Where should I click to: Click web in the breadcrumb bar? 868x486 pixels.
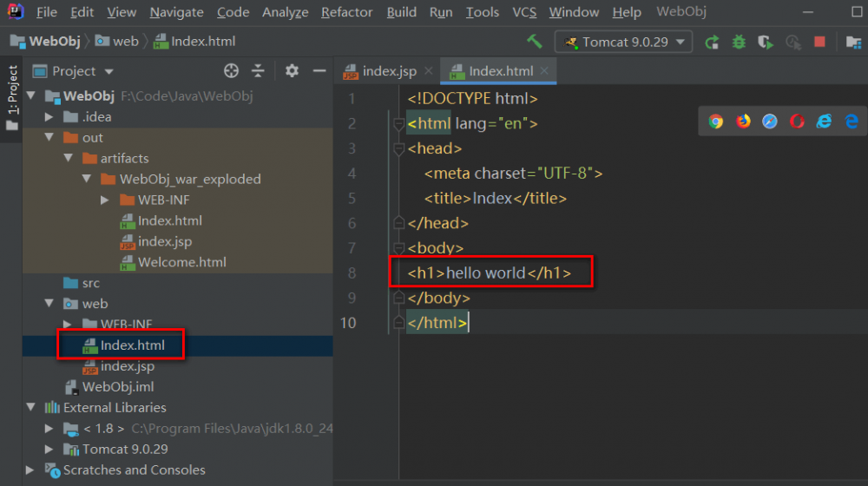(117, 42)
